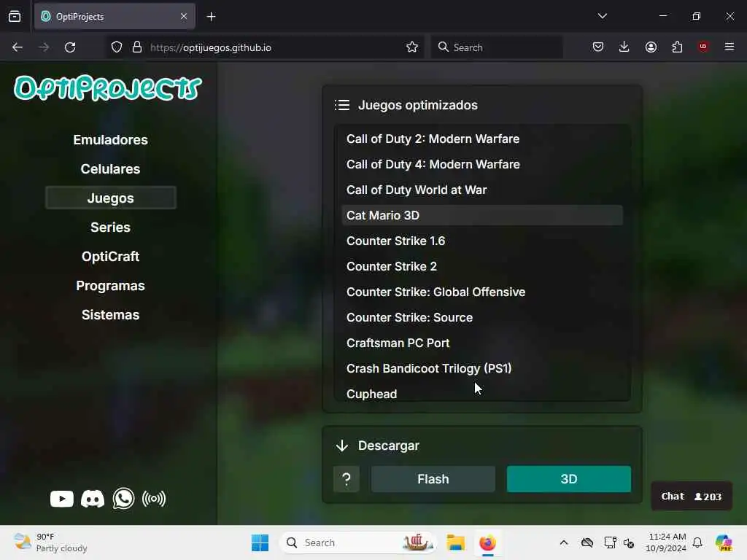Open File Explorer from the taskbar

[455, 542]
